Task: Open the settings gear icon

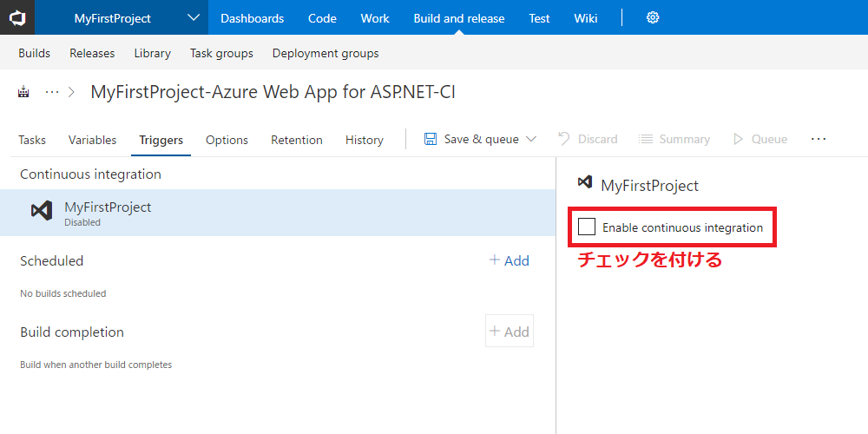Action: pyautogui.click(x=653, y=17)
